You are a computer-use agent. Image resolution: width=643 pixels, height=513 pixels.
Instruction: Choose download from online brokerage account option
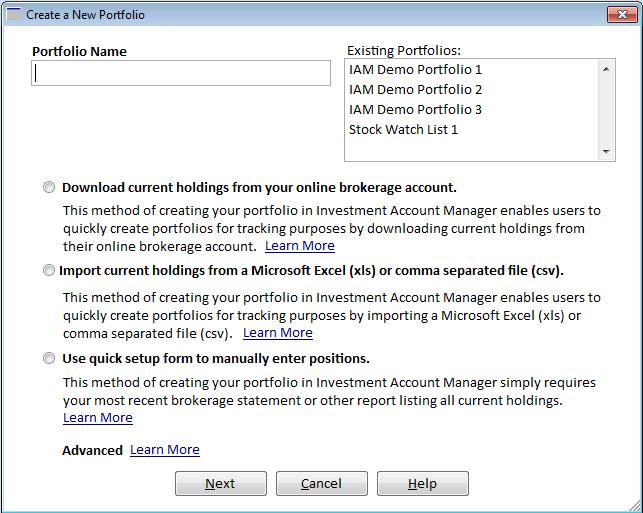[x=49, y=187]
